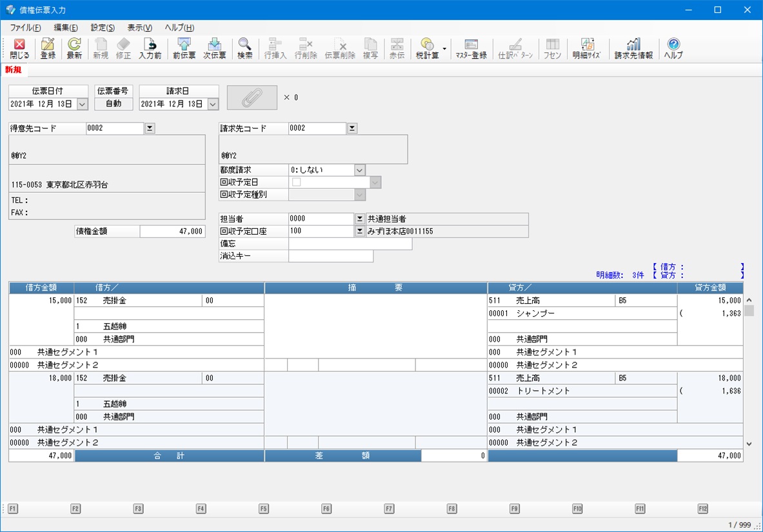This screenshot has height=532, width=763.
Task: Open the 回収予定口座 lookup dropdown
Action: pyautogui.click(x=360, y=232)
